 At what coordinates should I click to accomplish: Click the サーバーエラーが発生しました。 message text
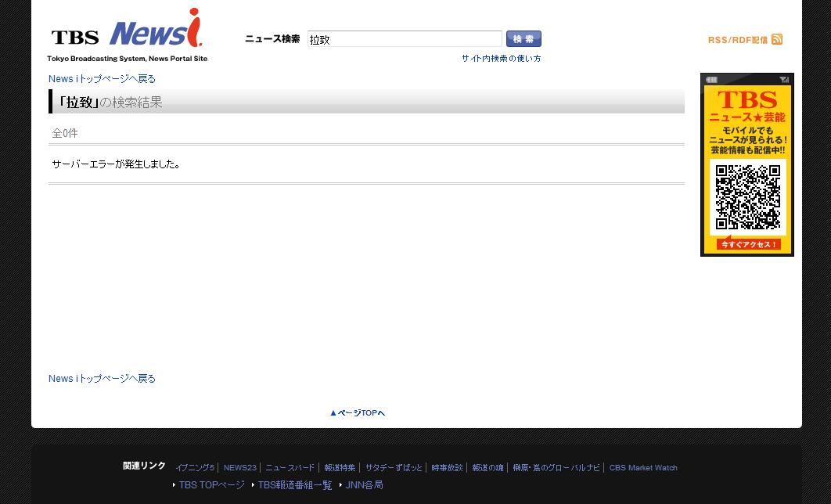tap(116, 164)
